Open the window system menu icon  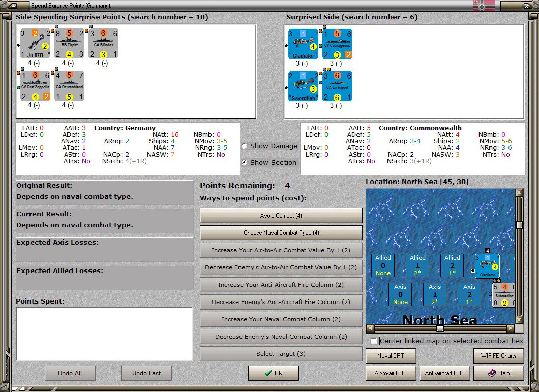pos(12,6)
